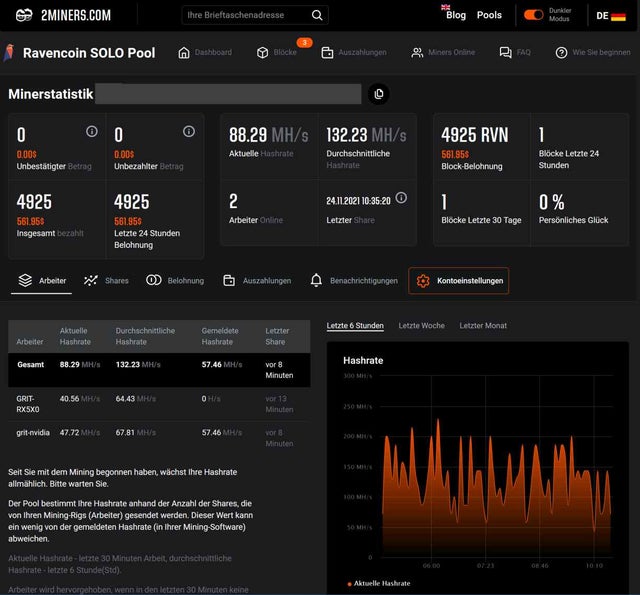This screenshot has width=640, height=595.
Task: Click the 0 % Persönliches Glück card
Action: 580,213
